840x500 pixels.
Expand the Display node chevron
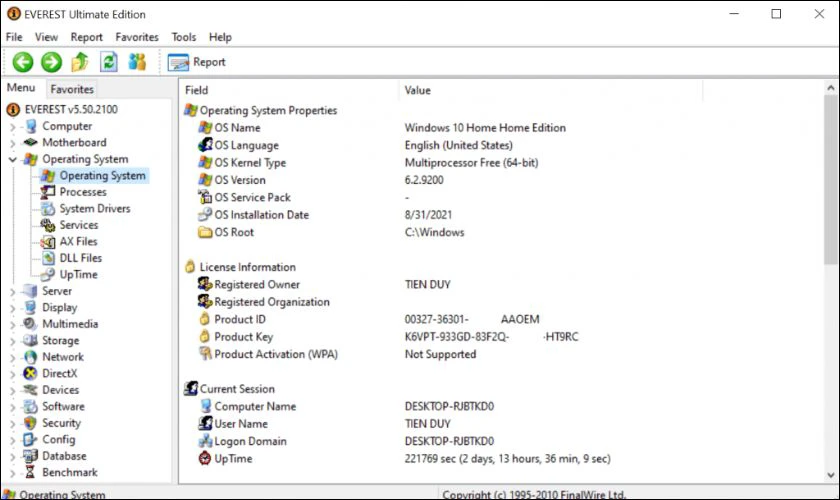[x=12, y=309]
